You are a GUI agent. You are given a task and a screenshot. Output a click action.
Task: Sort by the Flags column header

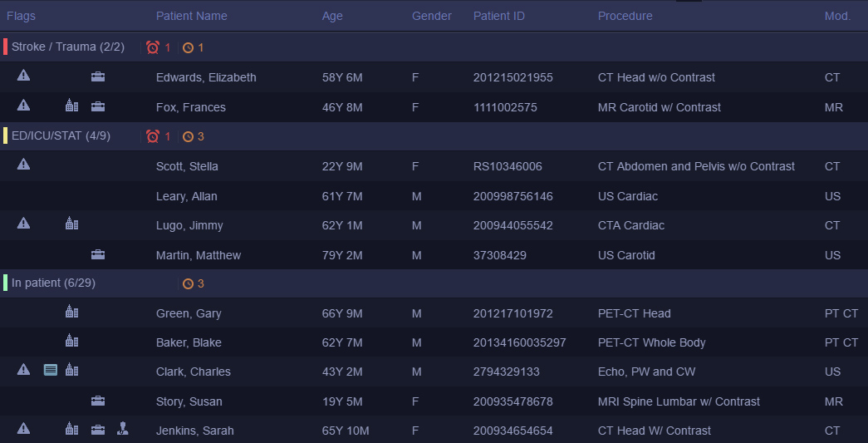coord(21,16)
